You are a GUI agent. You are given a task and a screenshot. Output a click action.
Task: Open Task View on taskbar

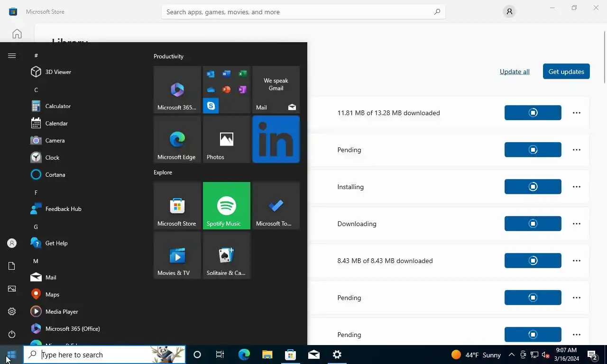click(220, 355)
